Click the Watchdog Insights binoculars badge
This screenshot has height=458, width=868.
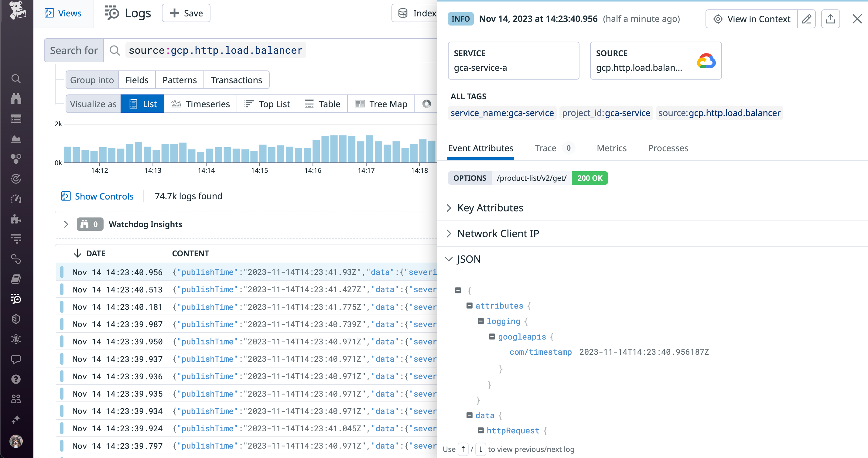pyautogui.click(x=90, y=224)
